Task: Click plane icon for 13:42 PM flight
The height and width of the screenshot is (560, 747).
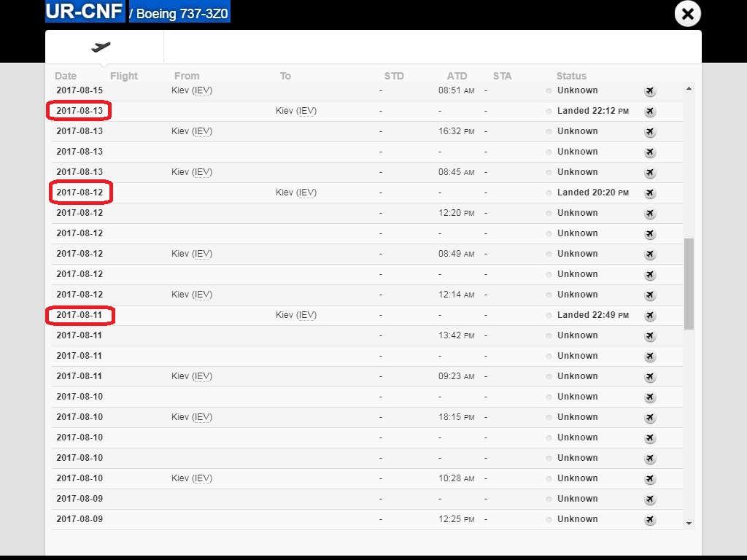Action: click(650, 336)
